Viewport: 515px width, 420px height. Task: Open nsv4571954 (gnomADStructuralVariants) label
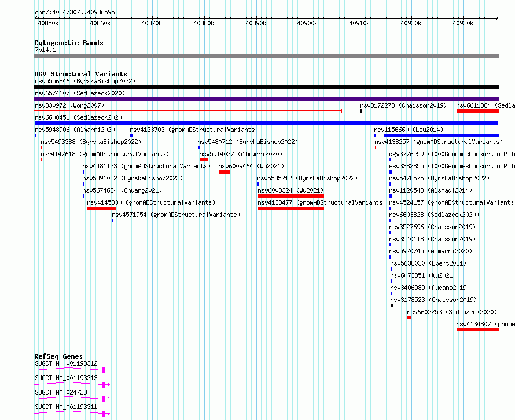pos(176,215)
